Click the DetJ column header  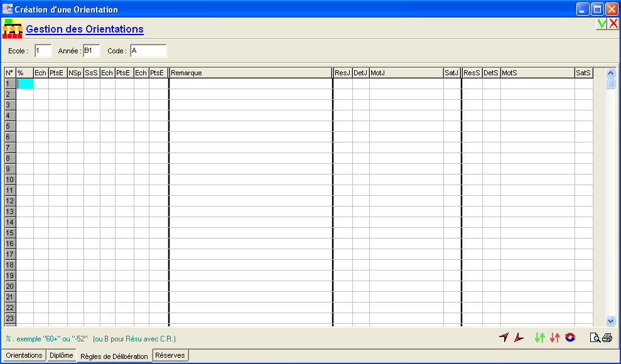361,73
